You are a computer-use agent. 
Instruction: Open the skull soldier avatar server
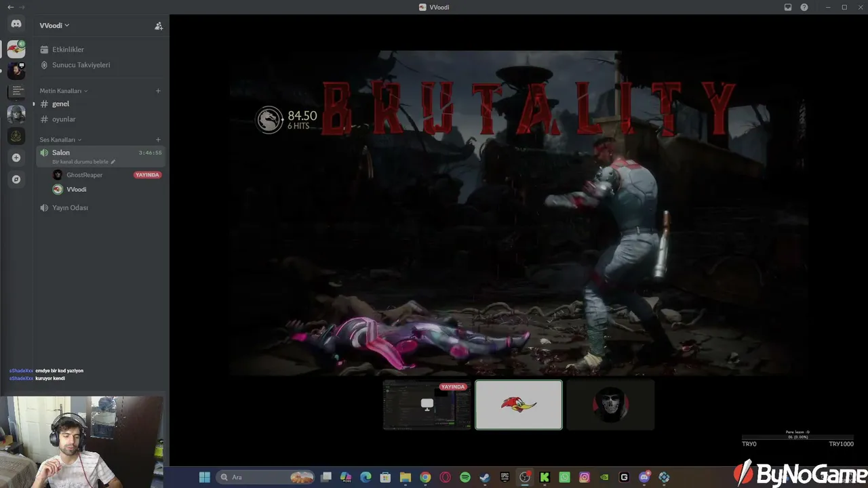pos(16,114)
